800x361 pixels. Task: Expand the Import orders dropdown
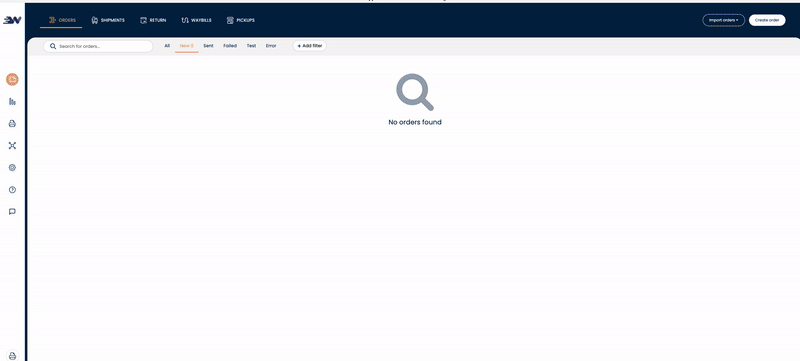(723, 20)
